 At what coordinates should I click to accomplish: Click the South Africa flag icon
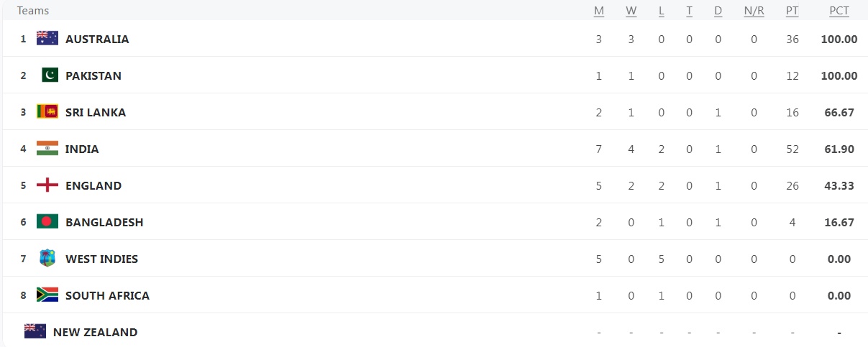(x=47, y=295)
